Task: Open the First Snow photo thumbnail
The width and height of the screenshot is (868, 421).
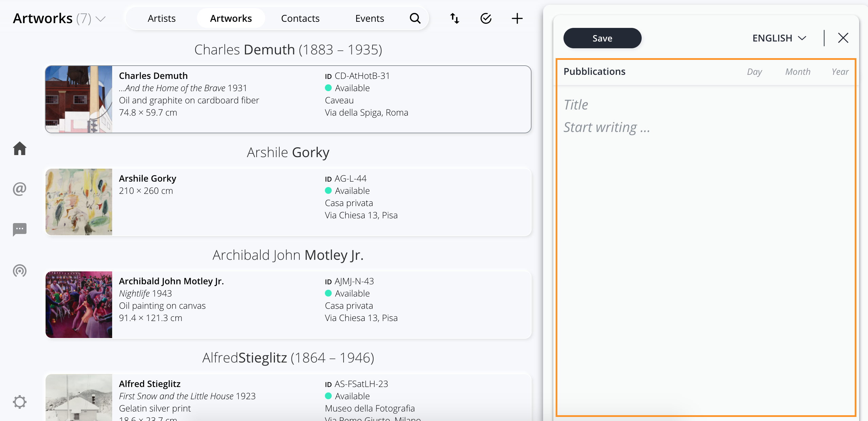Action: click(x=79, y=398)
